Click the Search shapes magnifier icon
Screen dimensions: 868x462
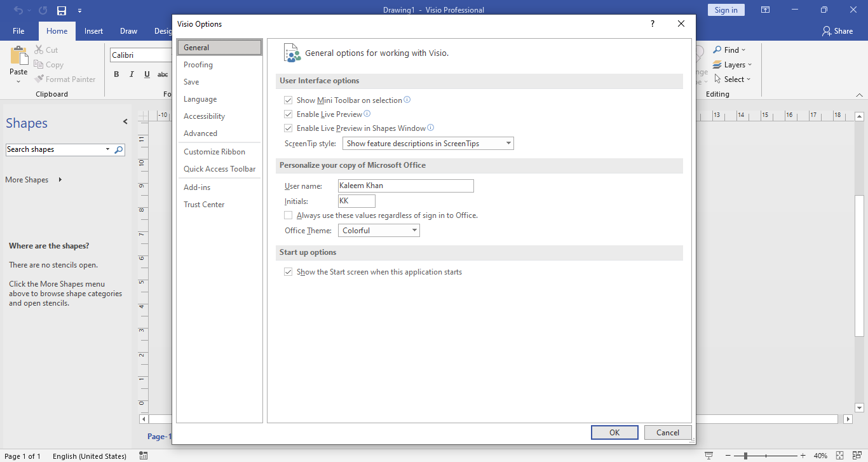(x=118, y=150)
